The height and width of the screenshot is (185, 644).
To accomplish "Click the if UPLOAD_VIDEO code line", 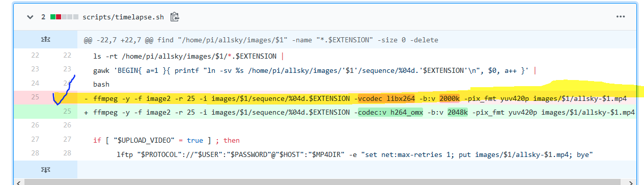I will (x=166, y=140).
